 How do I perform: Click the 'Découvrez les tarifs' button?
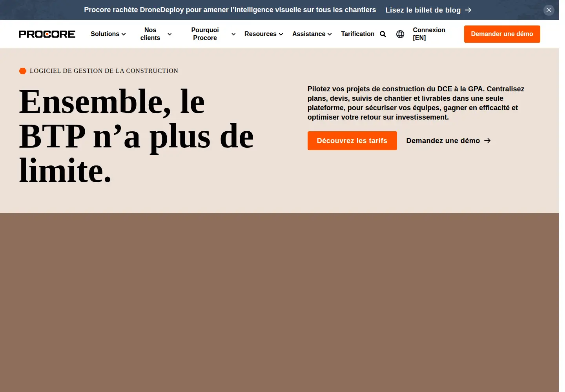coord(352,141)
